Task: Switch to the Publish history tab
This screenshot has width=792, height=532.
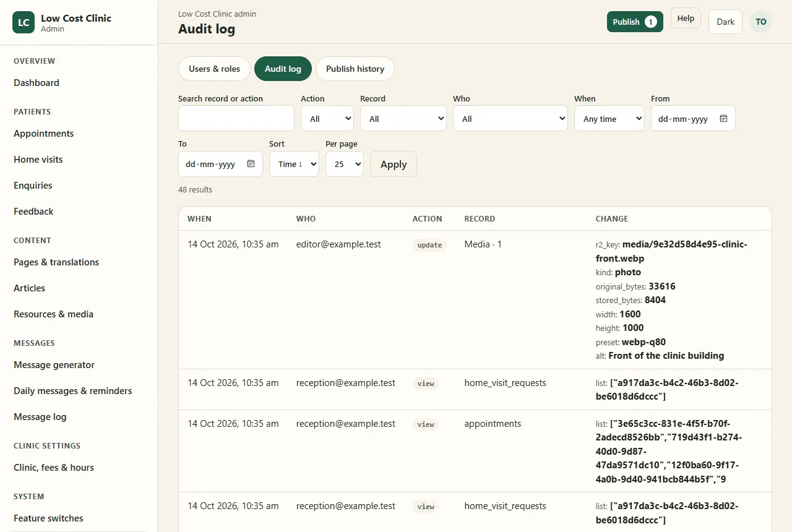Action: click(x=355, y=69)
